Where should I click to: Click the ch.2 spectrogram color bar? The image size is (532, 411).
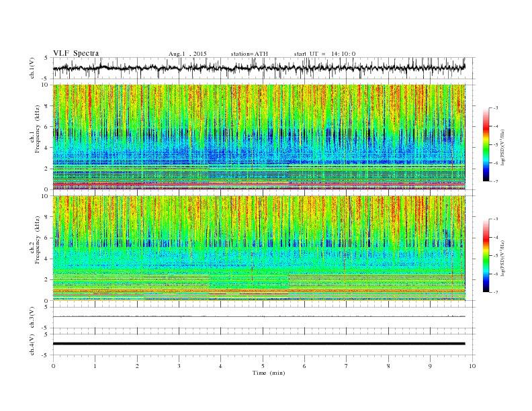tap(486, 256)
